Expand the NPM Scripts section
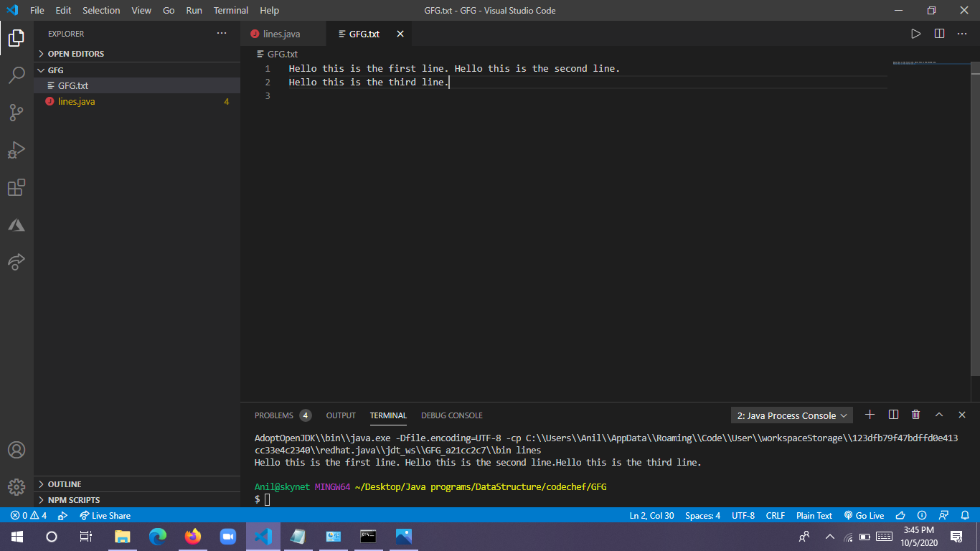 click(x=136, y=500)
